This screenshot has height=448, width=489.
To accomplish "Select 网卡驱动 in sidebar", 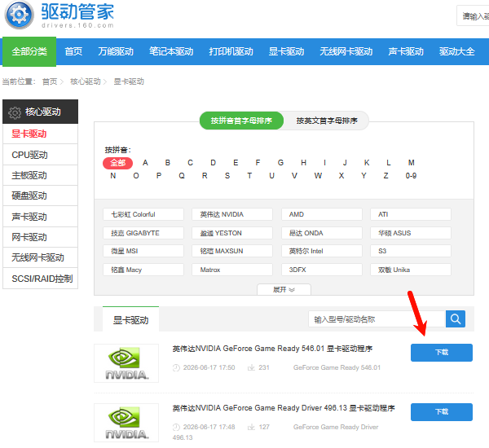I will (40, 237).
